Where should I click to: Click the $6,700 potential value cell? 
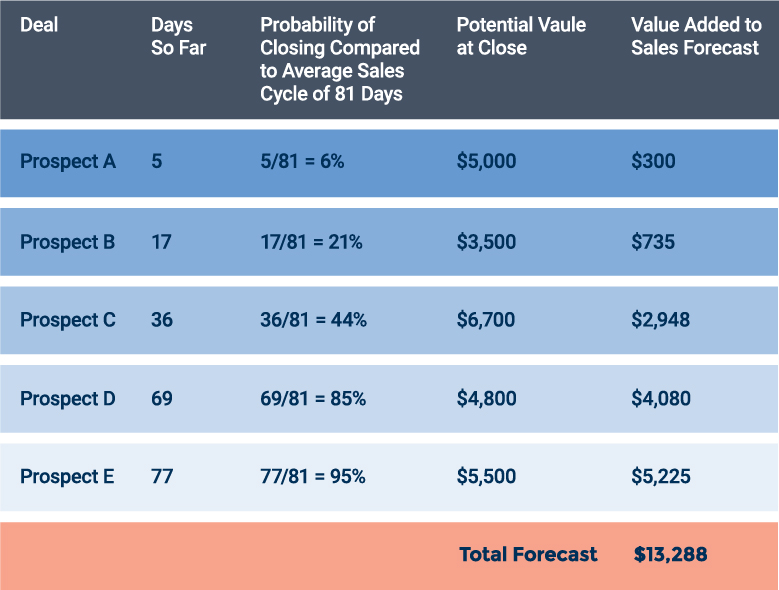[x=487, y=320]
